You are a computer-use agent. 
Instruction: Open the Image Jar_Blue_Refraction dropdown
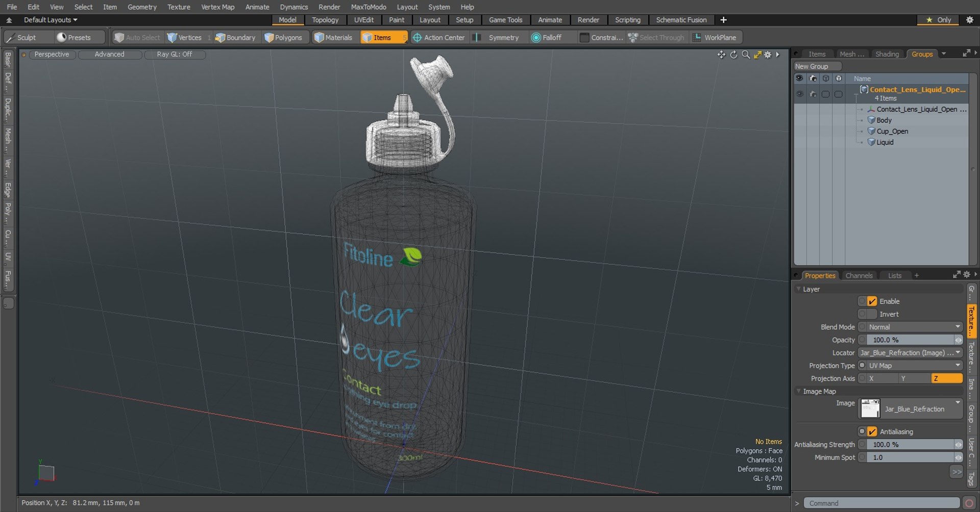pyautogui.click(x=911, y=409)
